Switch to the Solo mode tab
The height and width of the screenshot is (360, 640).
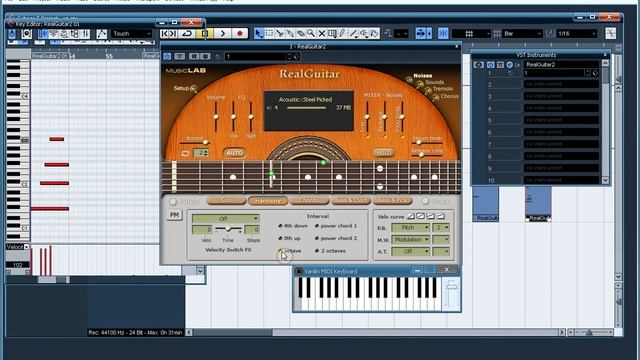pyautogui.click(x=226, y=200)
